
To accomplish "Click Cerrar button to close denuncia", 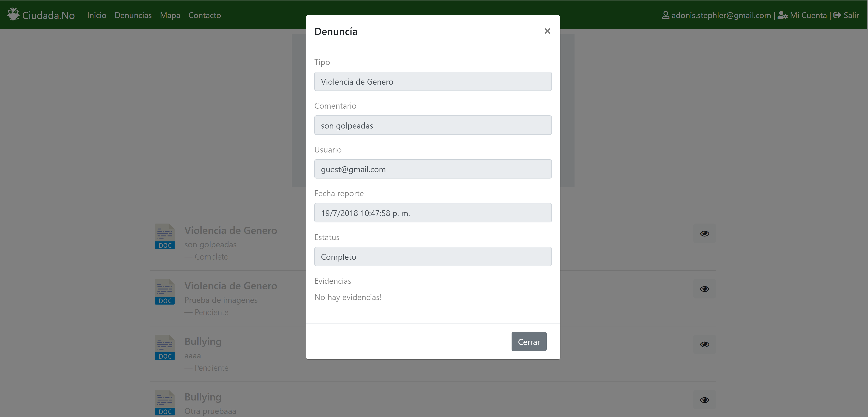I will 529,341.
